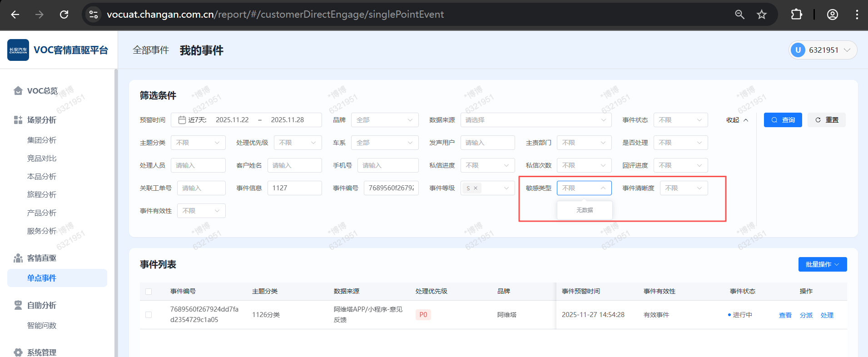Viewport: 868px width, 357px height.
Task: Remove the S tag in 事件等级
Action: pyautogui.click(x=476, y=188)
